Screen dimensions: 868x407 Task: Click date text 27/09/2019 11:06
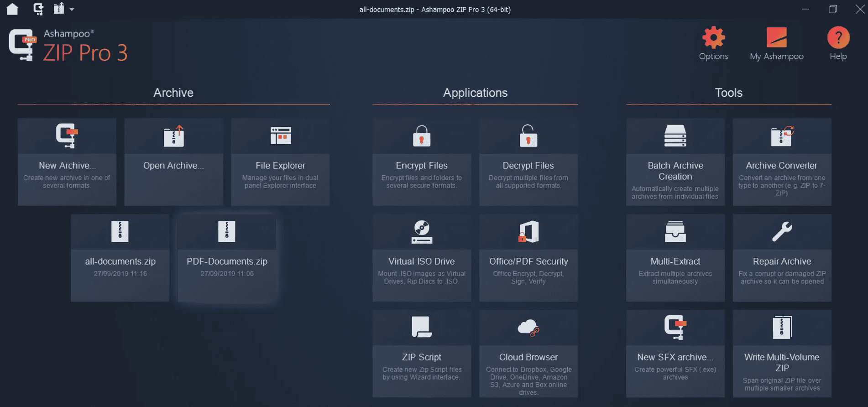pos(227,274)
